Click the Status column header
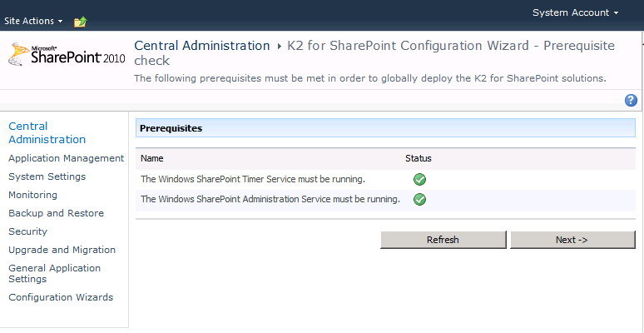This screenshot has width=644, height=333. pyautogui.click(x=419, y=158)
